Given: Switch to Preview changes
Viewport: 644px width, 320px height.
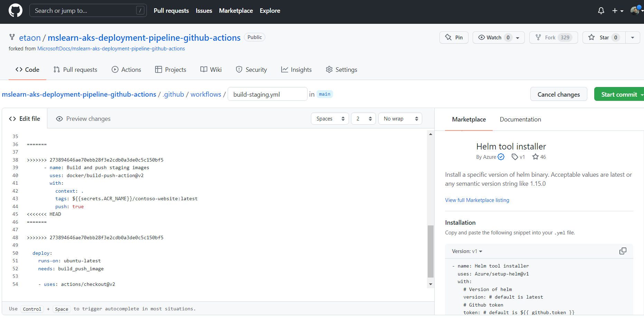Looking at the screenshot, I should click(x=83, y=119).
